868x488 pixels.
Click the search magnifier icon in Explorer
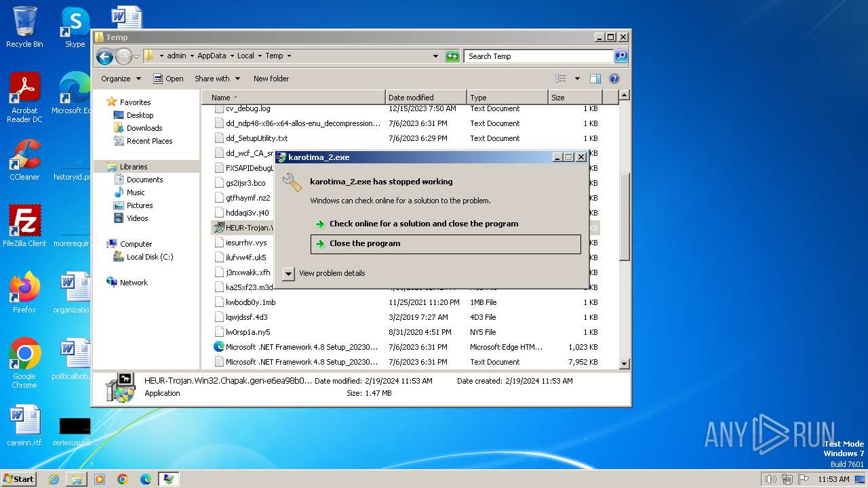click(620, 56)
